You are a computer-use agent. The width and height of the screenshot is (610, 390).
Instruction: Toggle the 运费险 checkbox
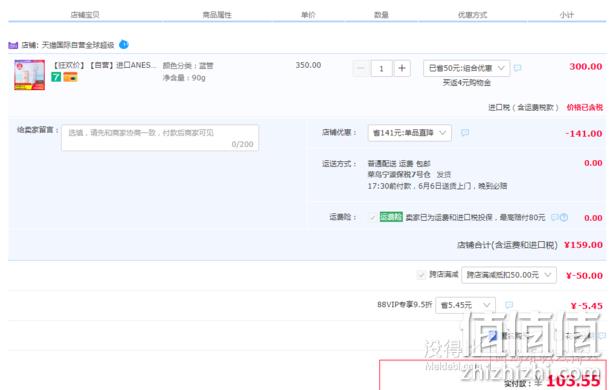click(x=372, y=217)
